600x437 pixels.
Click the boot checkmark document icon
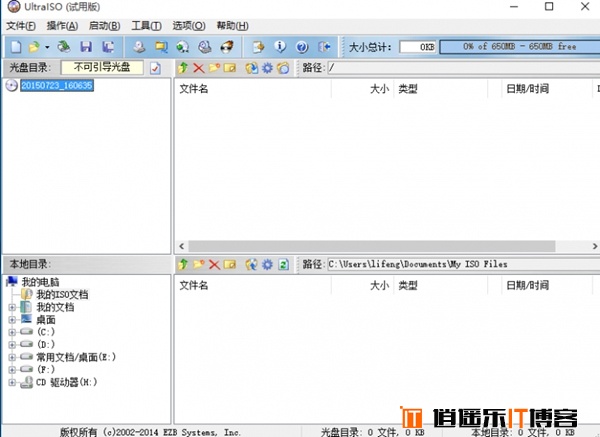click(x=155, y=68)
